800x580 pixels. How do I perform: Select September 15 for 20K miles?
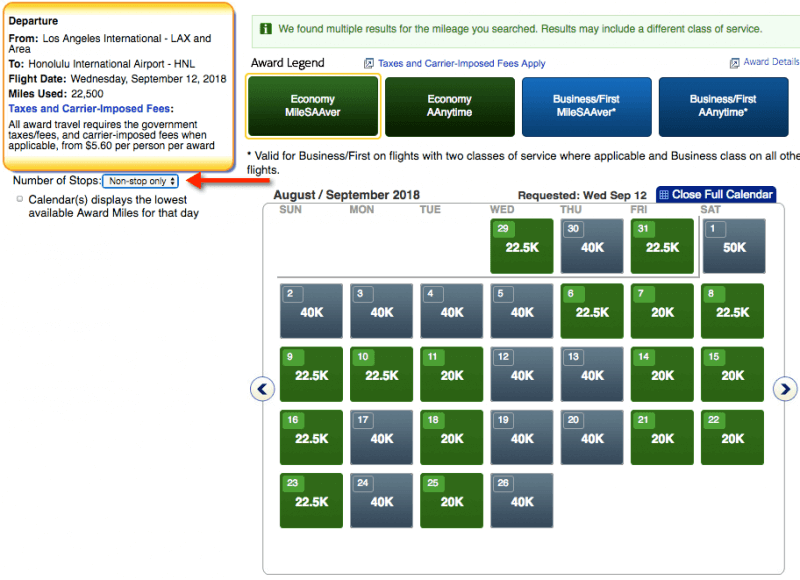(x=732, y=374)
